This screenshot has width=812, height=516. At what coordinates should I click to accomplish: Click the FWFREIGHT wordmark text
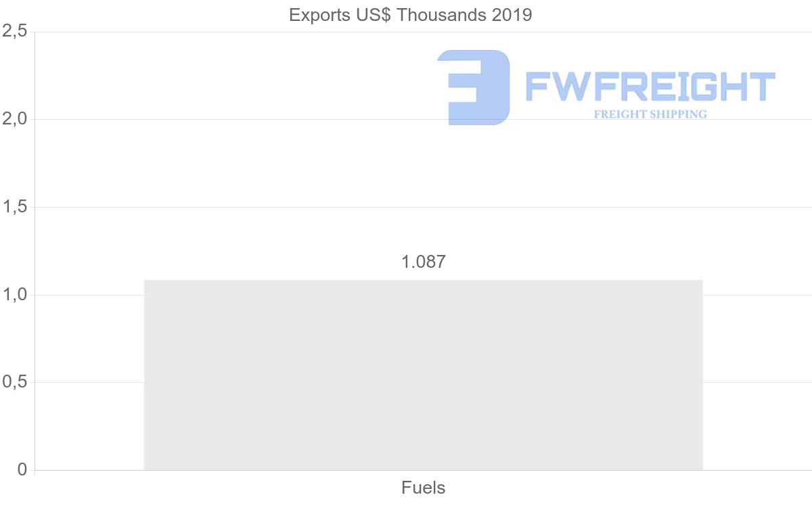click(650, 87)
